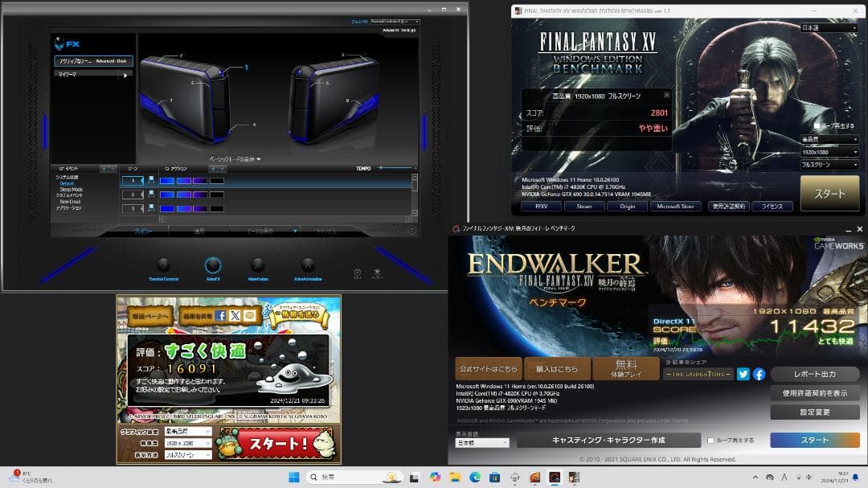
Task: Open the FFXV 1920x1080 resolution dropdown
Action: click(829, 152)
